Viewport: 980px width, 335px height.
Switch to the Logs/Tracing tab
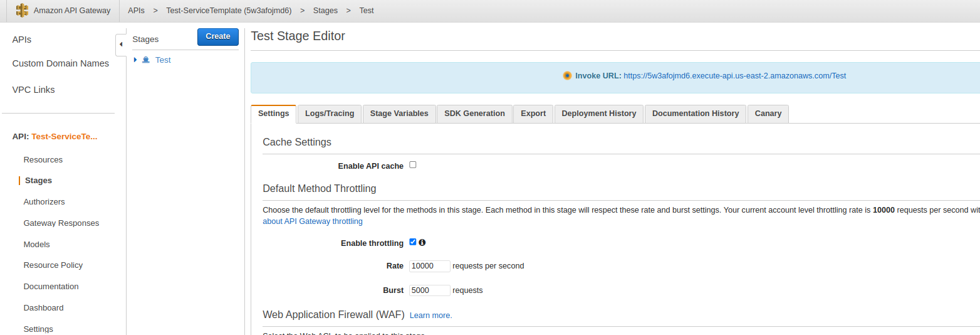330,114
